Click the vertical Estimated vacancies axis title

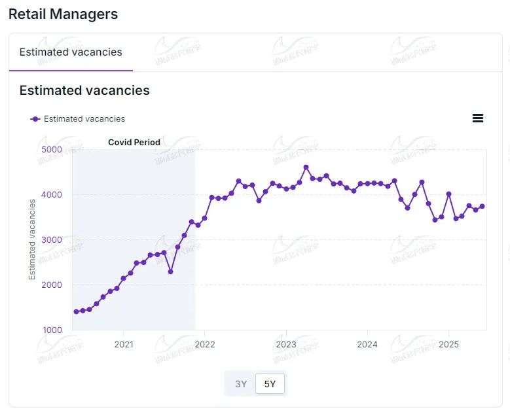tap(32, 239)
